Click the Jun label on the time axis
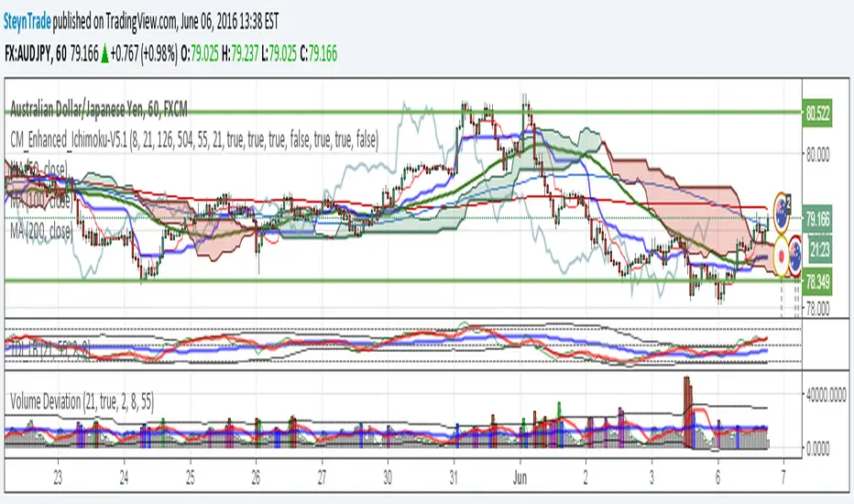Screen dimensions: 854x504 tap(520, 477)
